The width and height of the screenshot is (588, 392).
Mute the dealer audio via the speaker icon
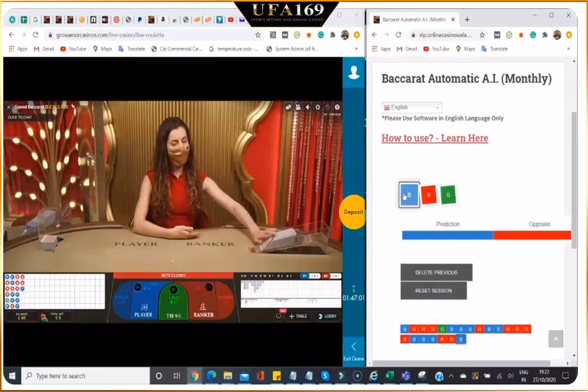[x=307, y=107]
